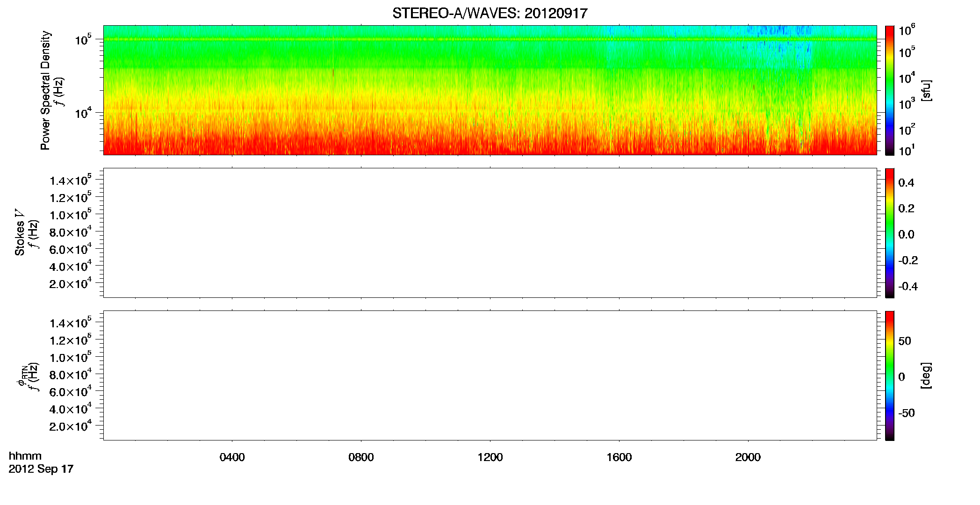
Task: Click the -0.4 value on Stokes color bar
Action: [908, 287]
